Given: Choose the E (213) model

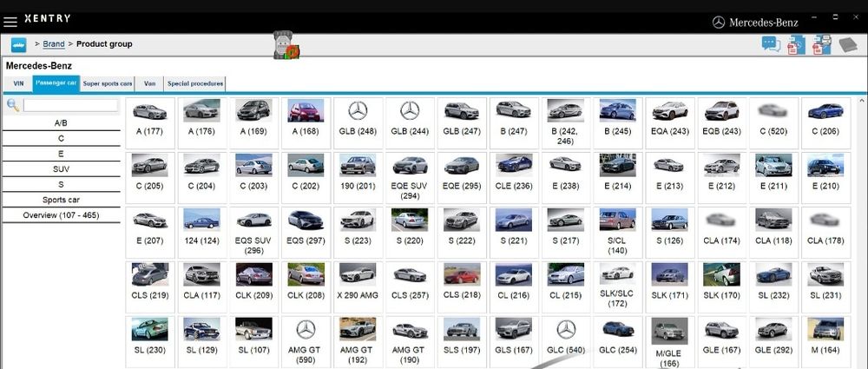Looking at the screenshot, I should pos(670,177).
